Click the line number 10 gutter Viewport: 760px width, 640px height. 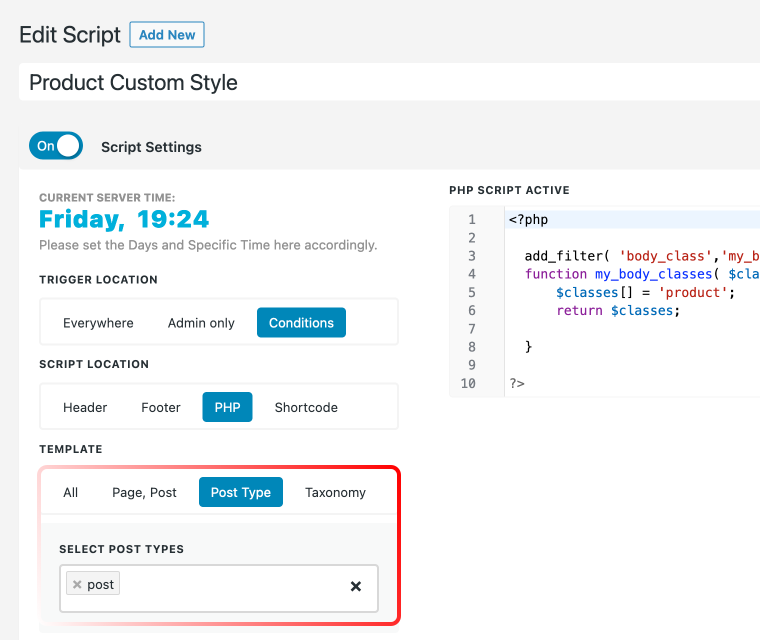[x=468, y=384]
